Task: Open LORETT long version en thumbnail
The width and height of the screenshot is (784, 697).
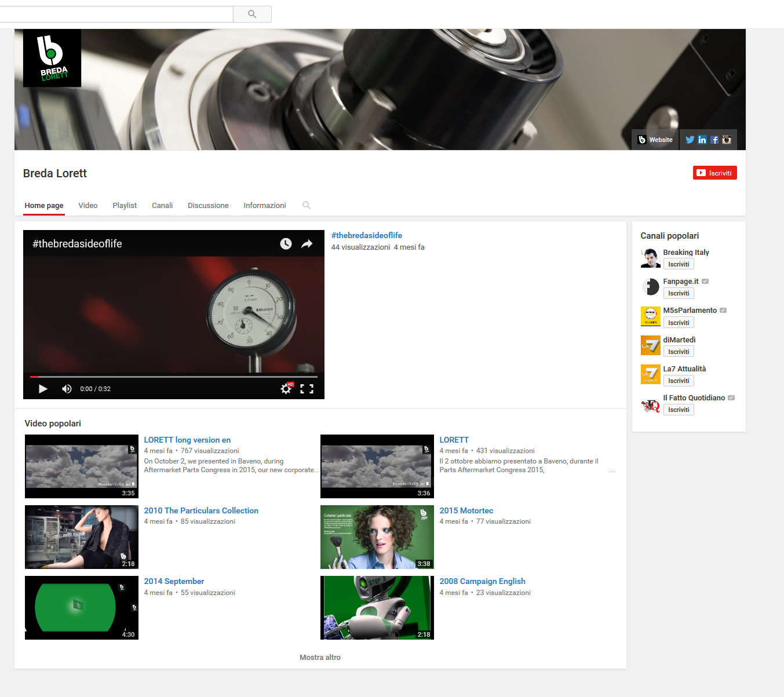Action: pos(82,466)
